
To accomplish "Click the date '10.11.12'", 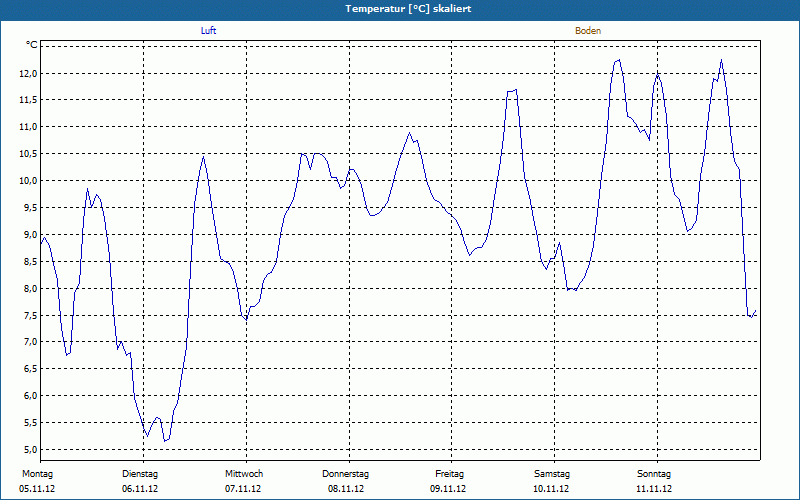I will [x=551, y=489].
